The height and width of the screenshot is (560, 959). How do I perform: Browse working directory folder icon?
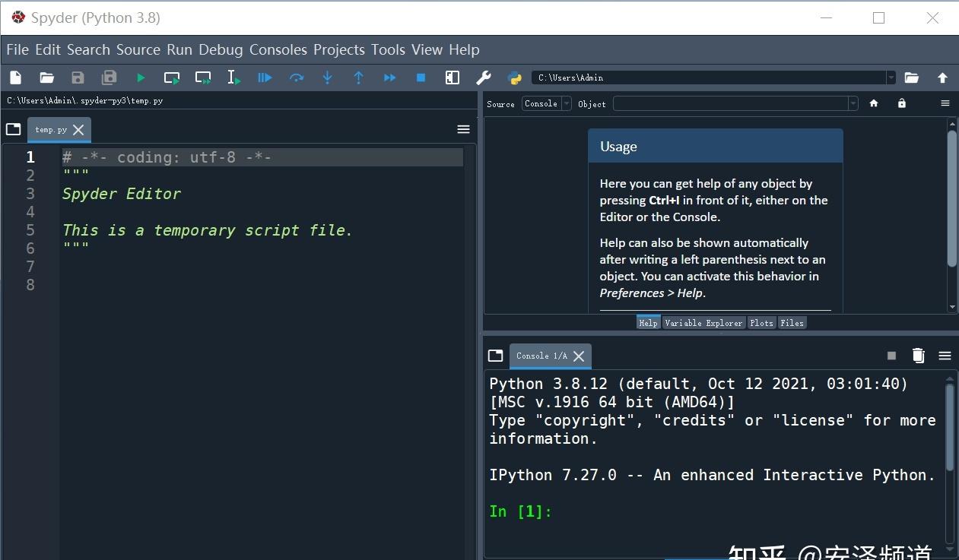click(x=911, y=78)
